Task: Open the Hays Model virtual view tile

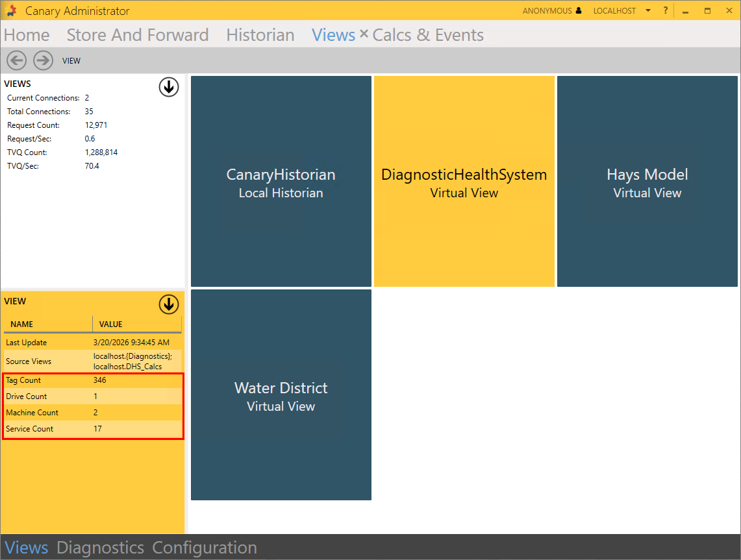Action: click(x=647, y=182)
